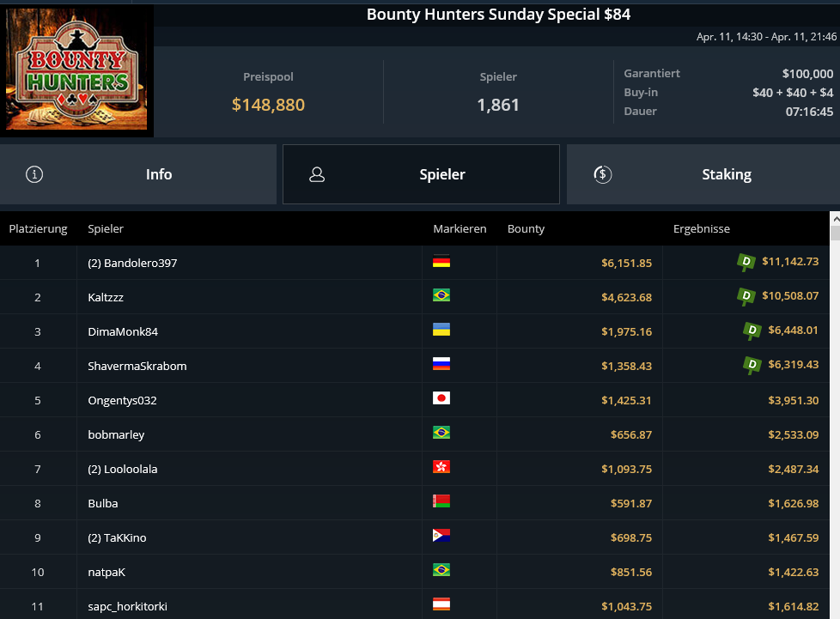Switch to the Spieler tab

pos(421,174)
